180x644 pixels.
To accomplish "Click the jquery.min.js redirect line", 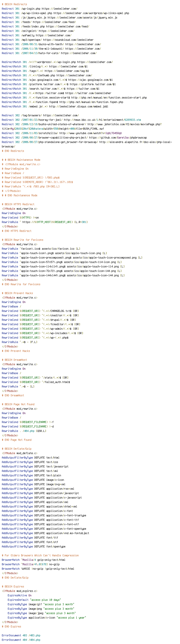I will pyautogui.click(x=59, y=18).
